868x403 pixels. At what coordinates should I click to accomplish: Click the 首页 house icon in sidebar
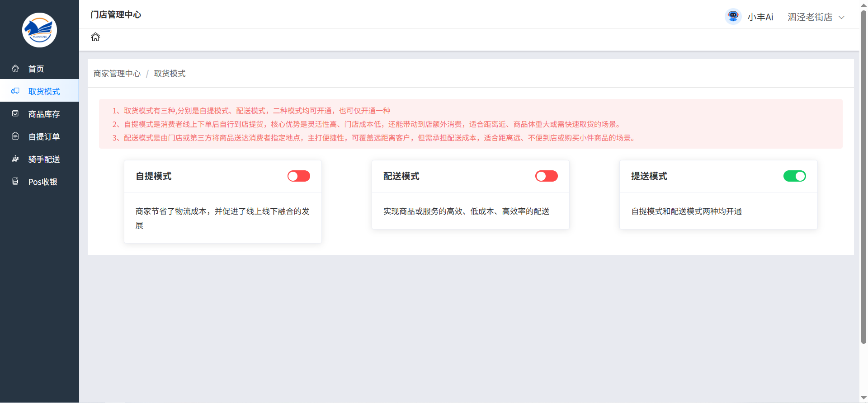click(x=15, y=69)
